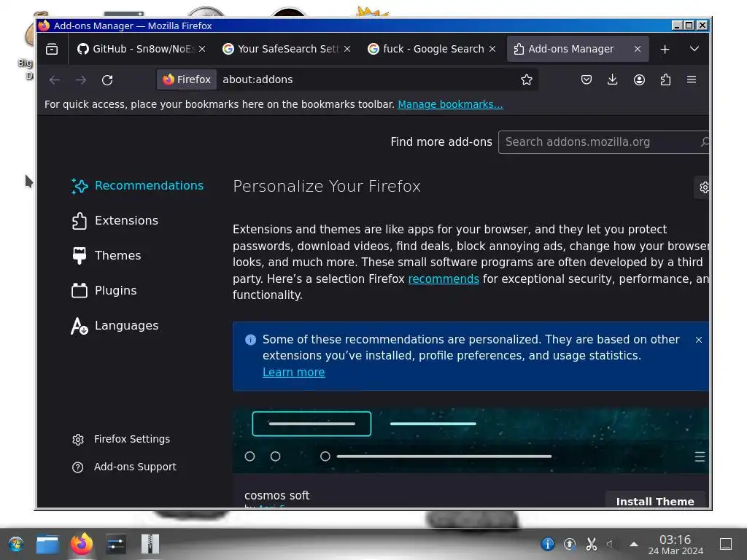The height and width of the screenshot is (560, 747).
Task: Click Install Theme for cosmos soft
Action: point(654,501)
